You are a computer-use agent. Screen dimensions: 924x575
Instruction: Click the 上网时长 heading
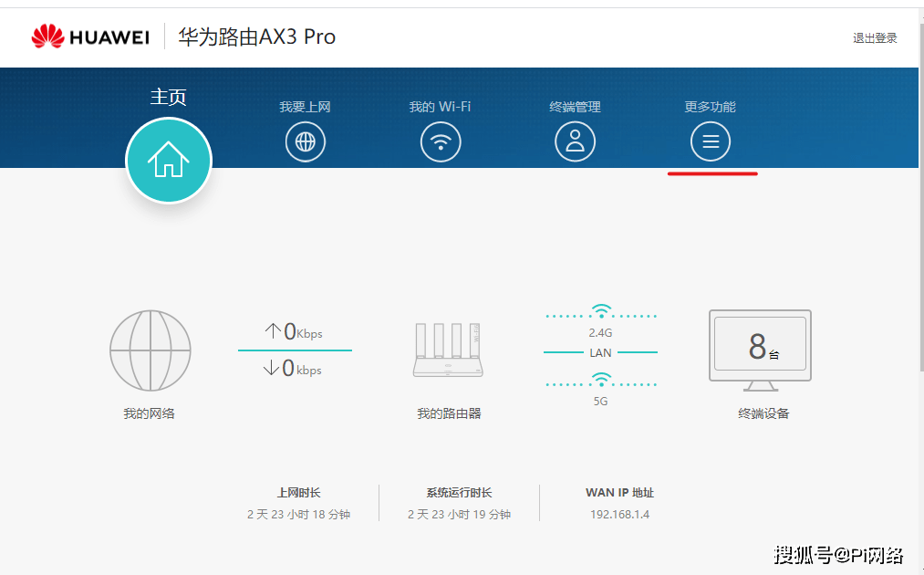coord(299,493)
